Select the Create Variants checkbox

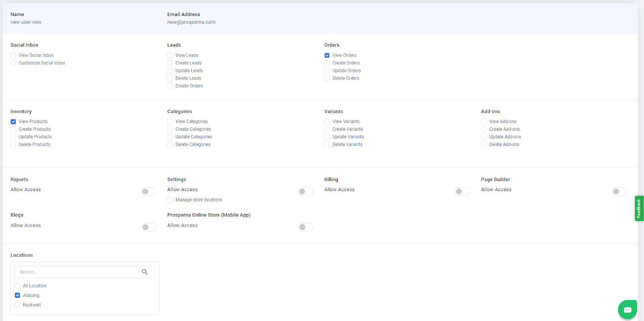tap(327, 129)
